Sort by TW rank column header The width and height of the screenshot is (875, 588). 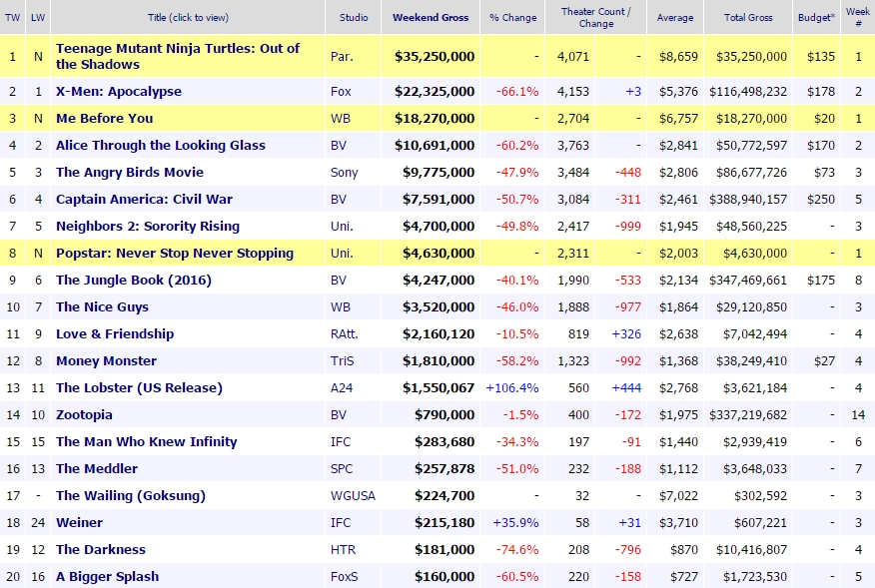(12, 17)
